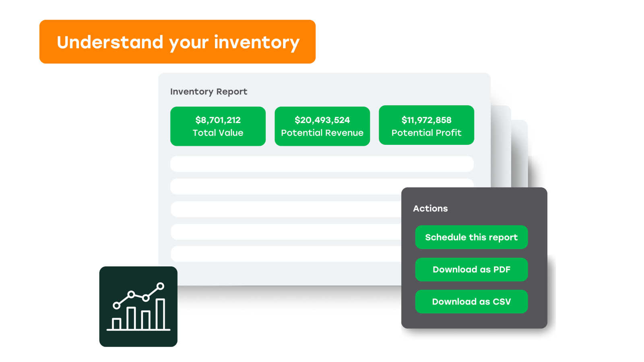Download the report as PDF
Screen dimensions: 644x362
pyautogui.click(x=471, y=269)
